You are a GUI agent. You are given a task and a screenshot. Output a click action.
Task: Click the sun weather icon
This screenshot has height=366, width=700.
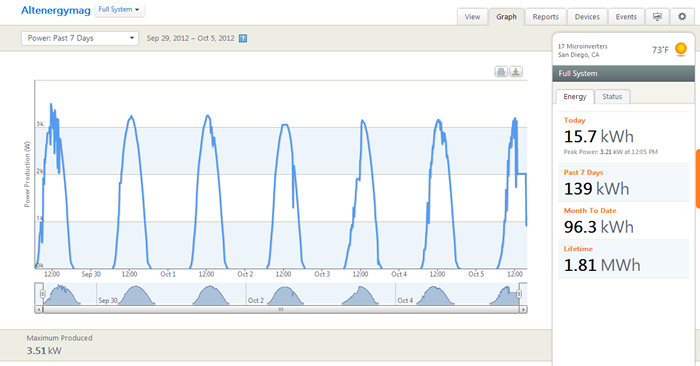click(x=681, y=48)
